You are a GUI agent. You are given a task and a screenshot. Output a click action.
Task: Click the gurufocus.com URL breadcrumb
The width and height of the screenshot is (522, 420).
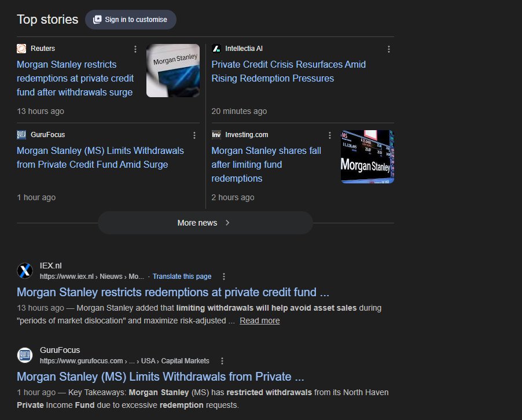click(x=124, y=361)
